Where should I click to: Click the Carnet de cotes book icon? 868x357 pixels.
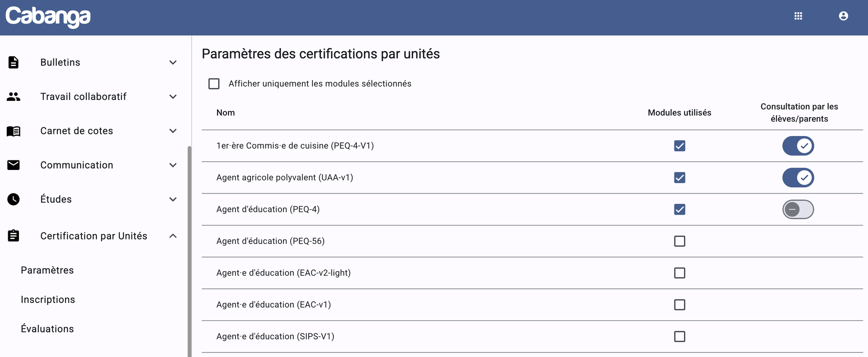pyautogui.click(x=14, y=131)
